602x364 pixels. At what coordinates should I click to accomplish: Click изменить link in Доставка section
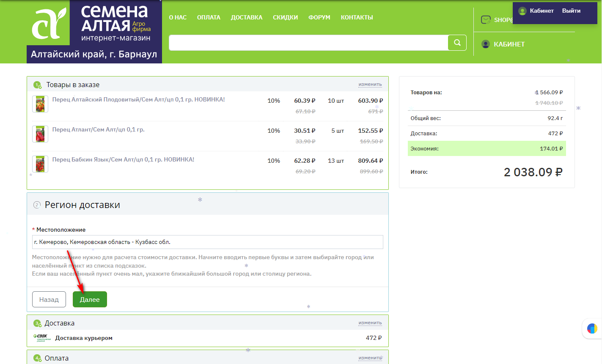click(x=370, y=323)
